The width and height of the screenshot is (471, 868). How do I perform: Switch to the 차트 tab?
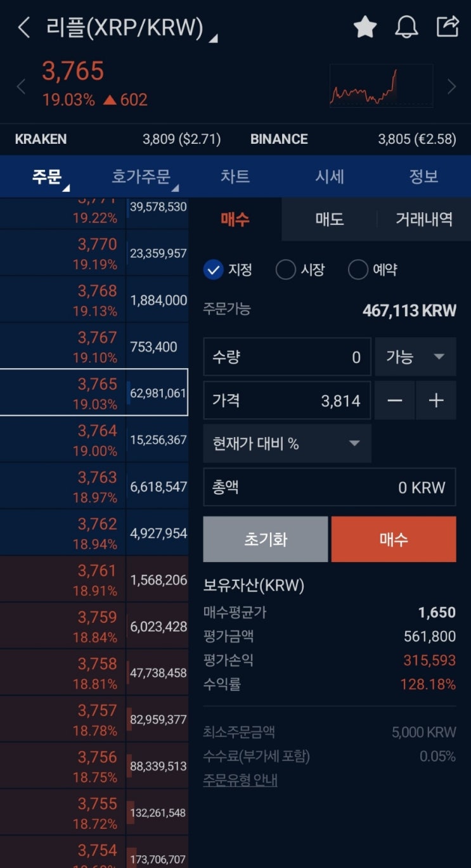(x=235, y=177)
